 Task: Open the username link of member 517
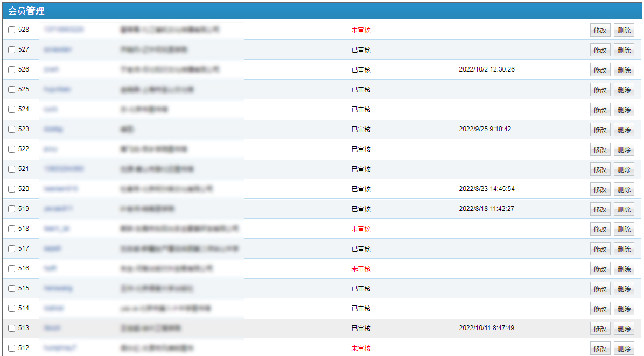point(53,249)
